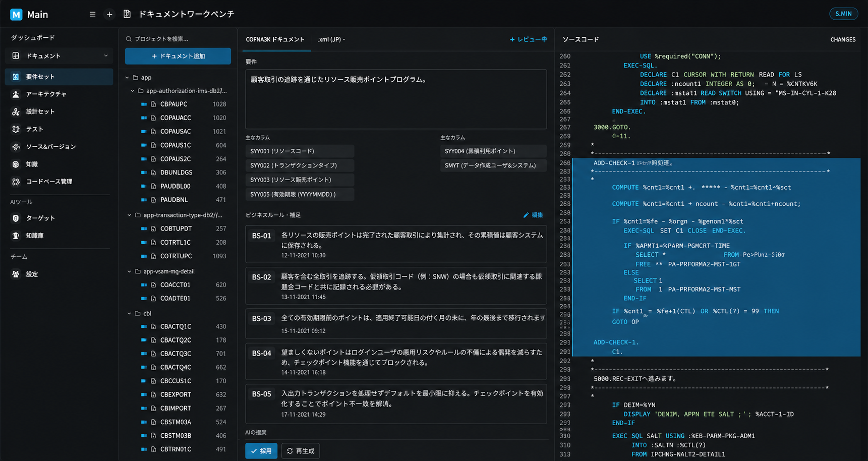The height and width of the screenshot is (461, 868).
Task: Click the ドキュメント追加 button
Action: [x=178, y=56]
